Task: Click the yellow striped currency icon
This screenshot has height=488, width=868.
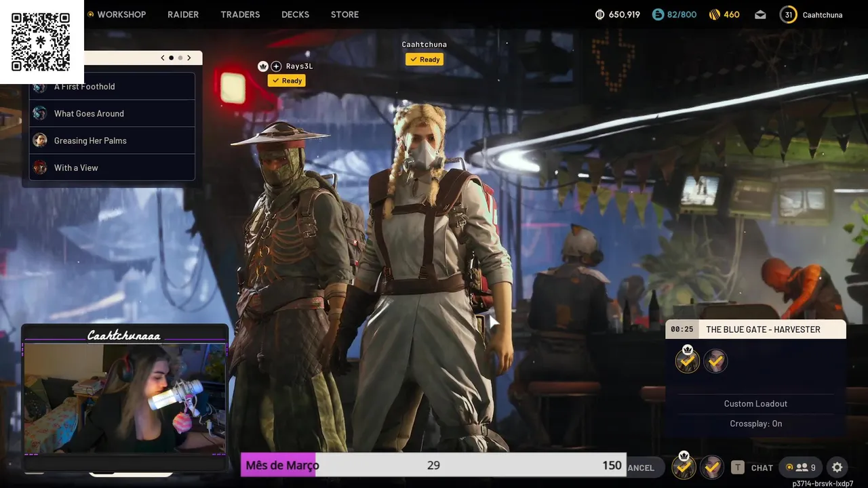Action: click(715, 14)
